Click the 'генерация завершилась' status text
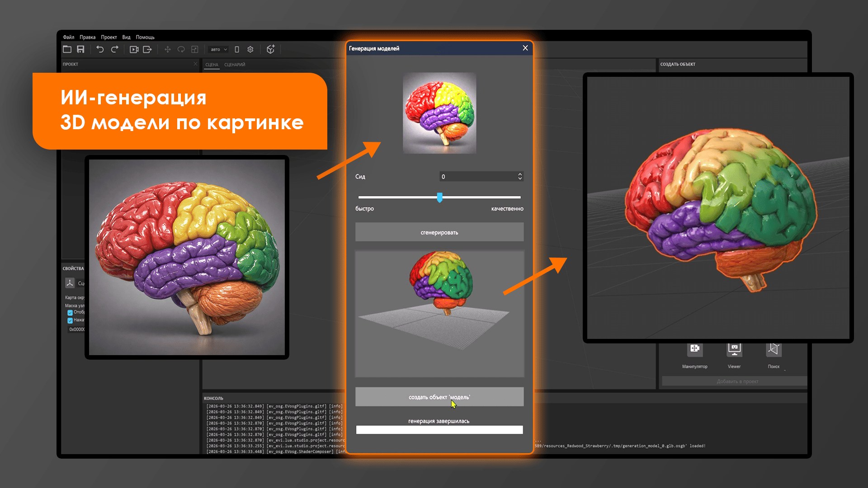The height and width of the screenshot is (488, 868). pos(439,421)
